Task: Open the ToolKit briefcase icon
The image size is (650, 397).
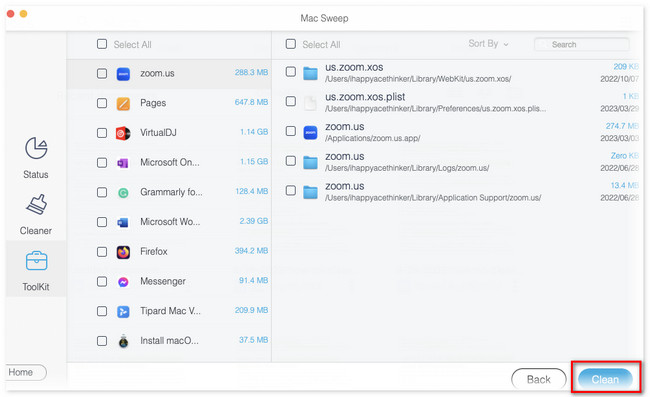Action: point(36,261)
